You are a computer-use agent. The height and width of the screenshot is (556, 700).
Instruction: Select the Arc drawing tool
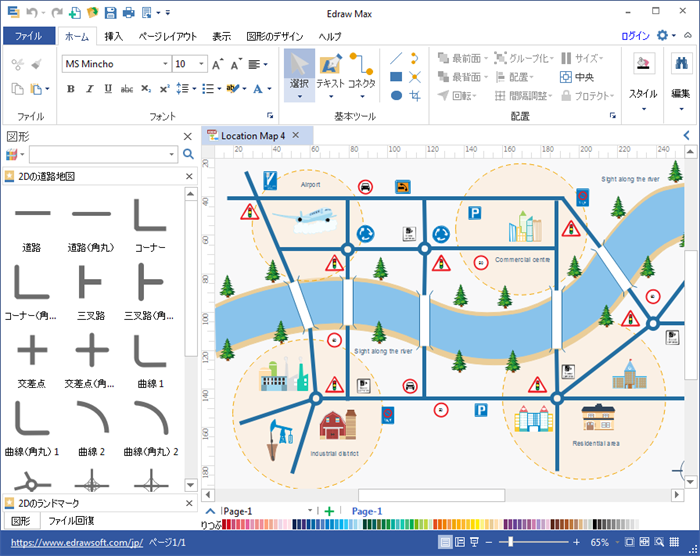point(415,58)
